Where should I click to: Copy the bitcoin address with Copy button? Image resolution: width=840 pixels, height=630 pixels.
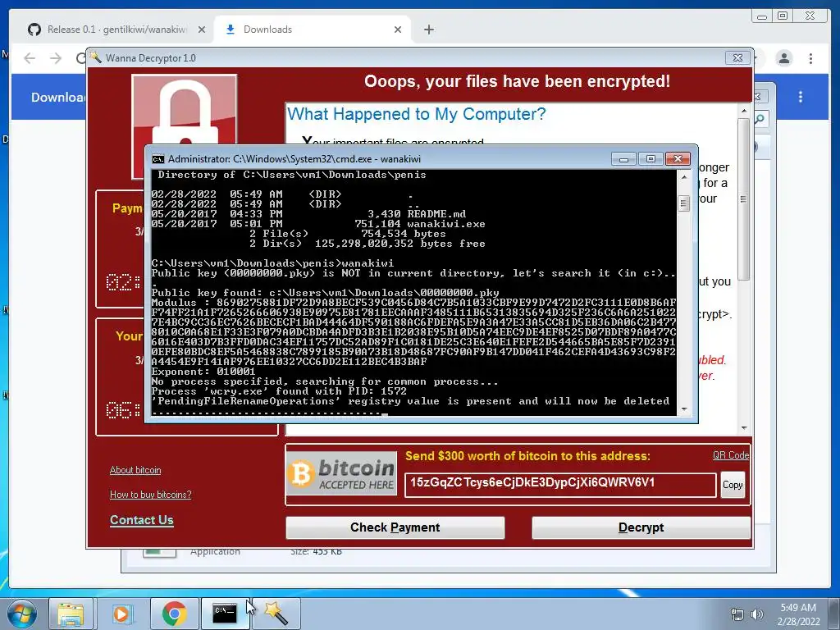[x=733, y=485]
